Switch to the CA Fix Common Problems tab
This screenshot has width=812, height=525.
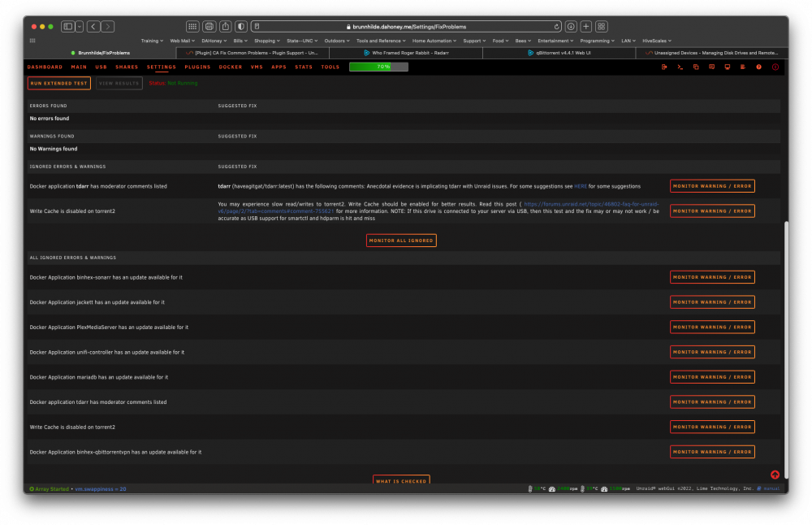coord(253,53)
